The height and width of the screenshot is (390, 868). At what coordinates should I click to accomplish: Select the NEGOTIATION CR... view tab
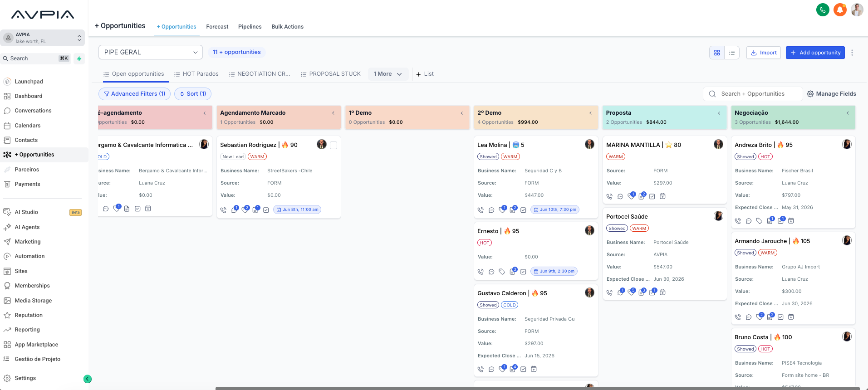coord(260,74)
